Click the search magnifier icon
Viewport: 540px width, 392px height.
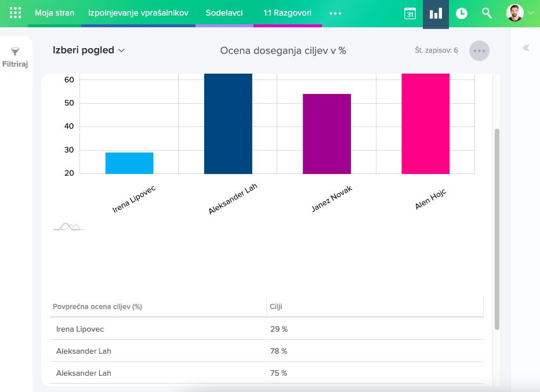(x=487, y=13)
